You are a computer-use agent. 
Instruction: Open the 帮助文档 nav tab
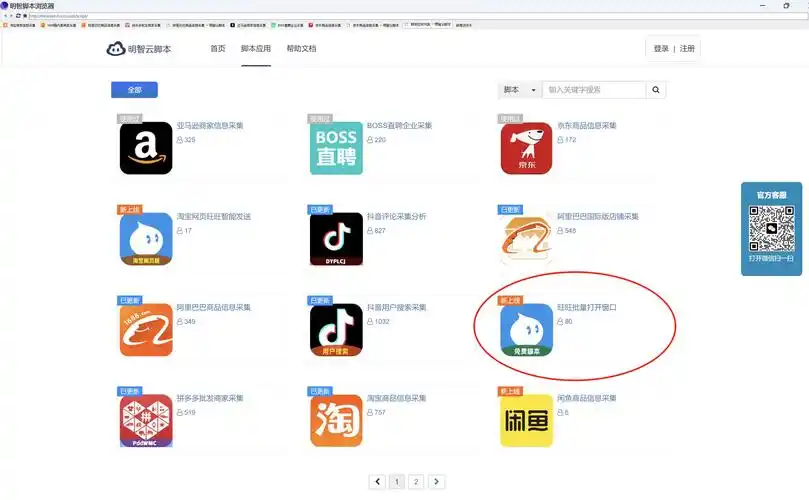tap(301, 49)
